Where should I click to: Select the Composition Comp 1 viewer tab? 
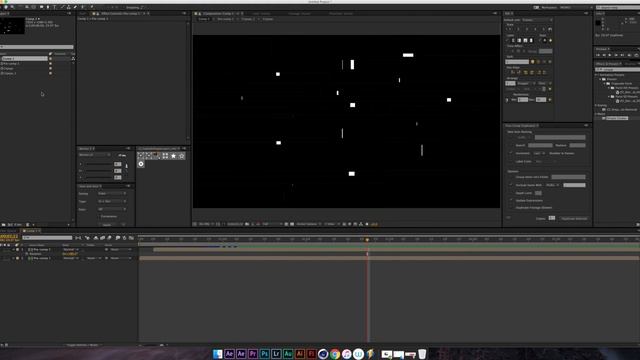click(219, 13)
